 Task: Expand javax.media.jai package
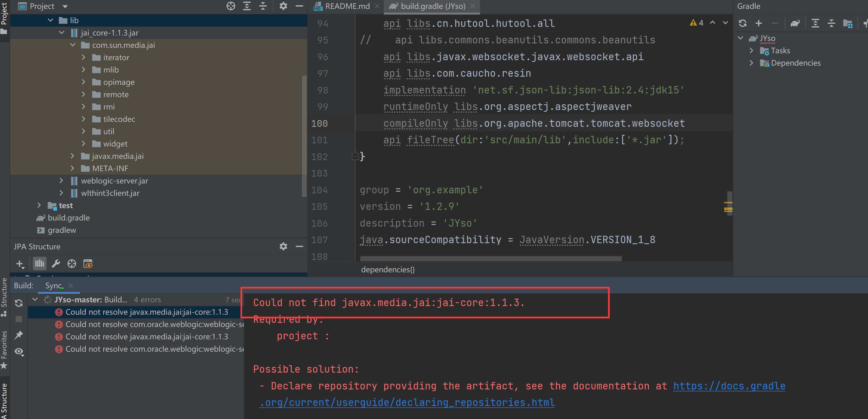click(73, 156)
